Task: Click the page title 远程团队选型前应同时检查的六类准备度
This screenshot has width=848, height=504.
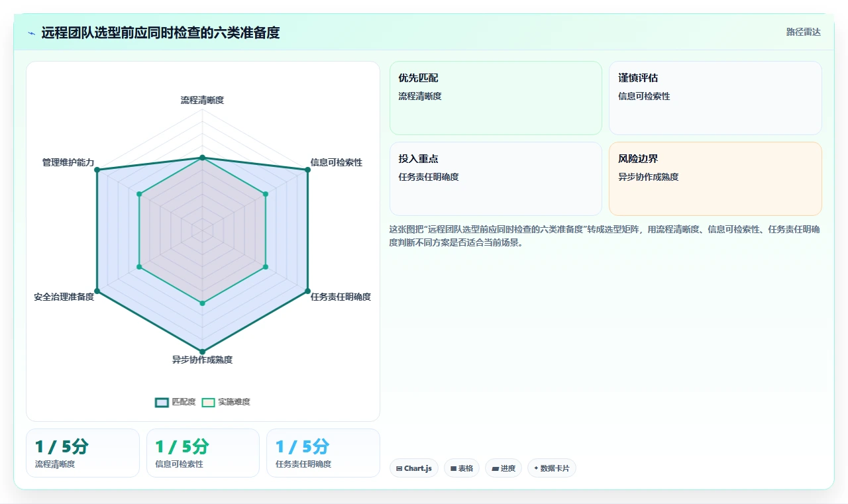Action: click(x=160, y=32)
